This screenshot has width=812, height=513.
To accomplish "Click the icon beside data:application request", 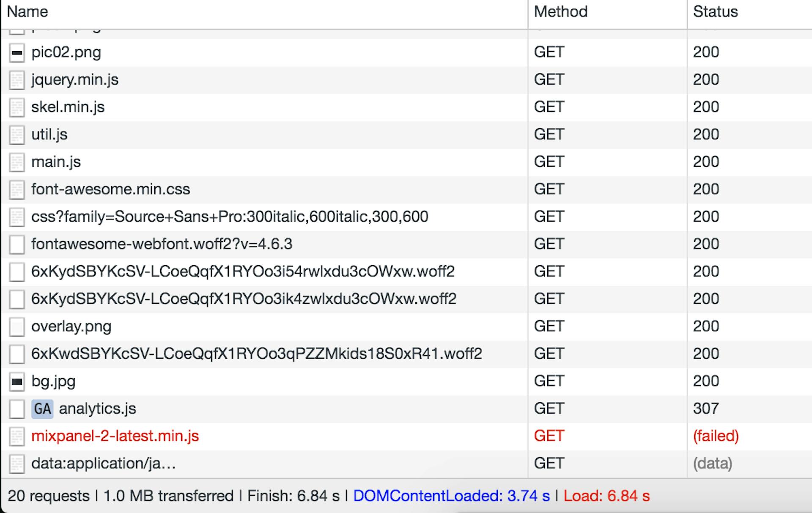I will tap(17, 464).
